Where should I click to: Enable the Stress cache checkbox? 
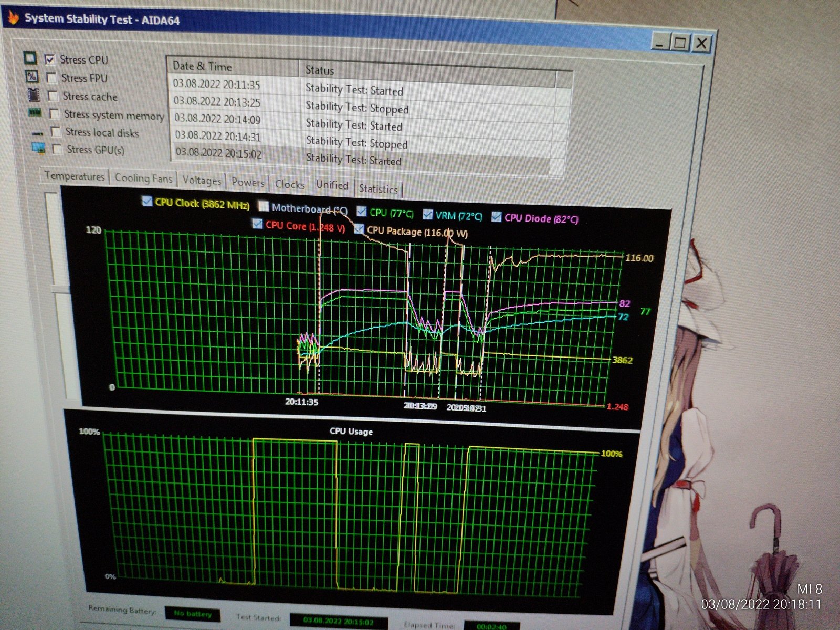[x=52, y=96]
